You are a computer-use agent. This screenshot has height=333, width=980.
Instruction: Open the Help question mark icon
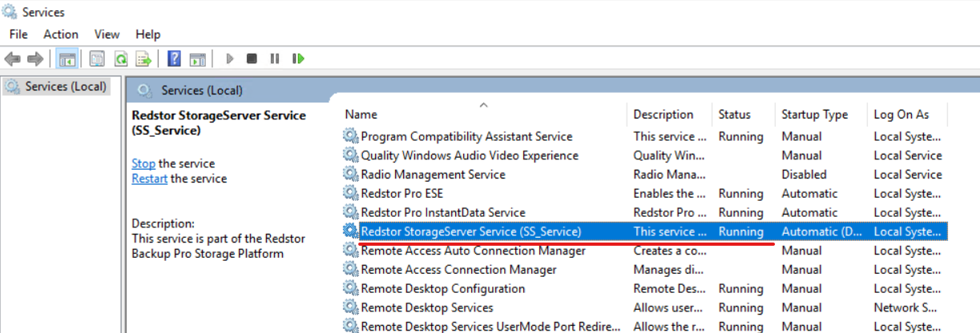[x=174, y=58]
